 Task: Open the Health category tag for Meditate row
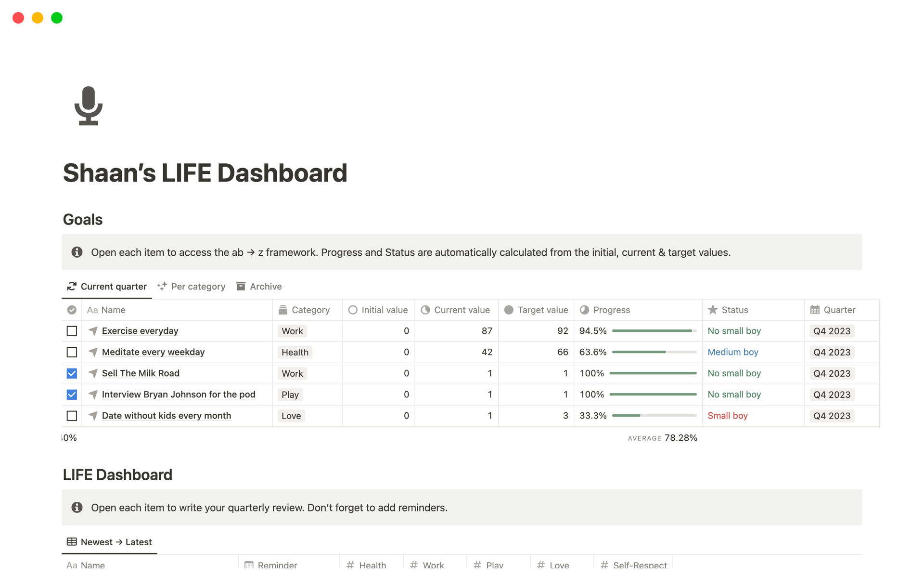coord(295,352)
